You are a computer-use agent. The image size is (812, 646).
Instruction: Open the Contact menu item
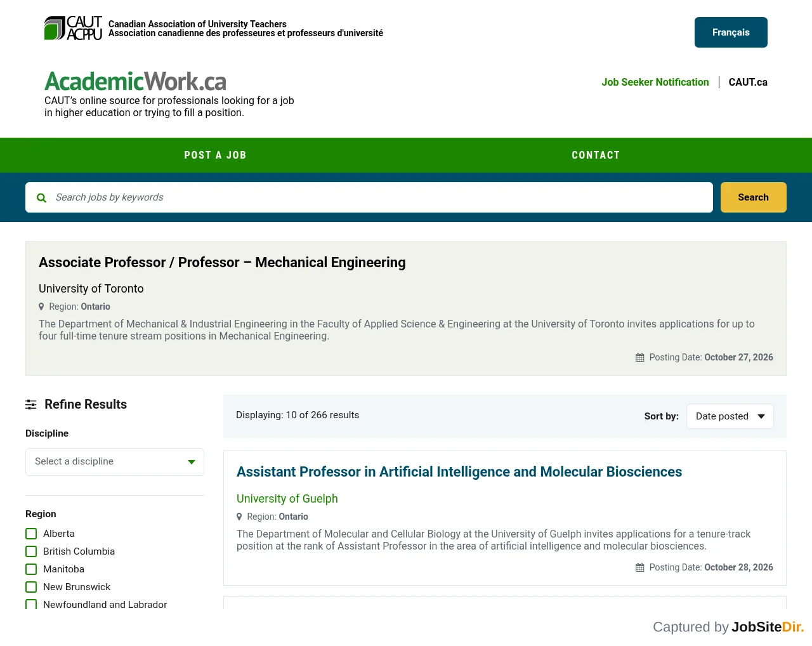596,155
